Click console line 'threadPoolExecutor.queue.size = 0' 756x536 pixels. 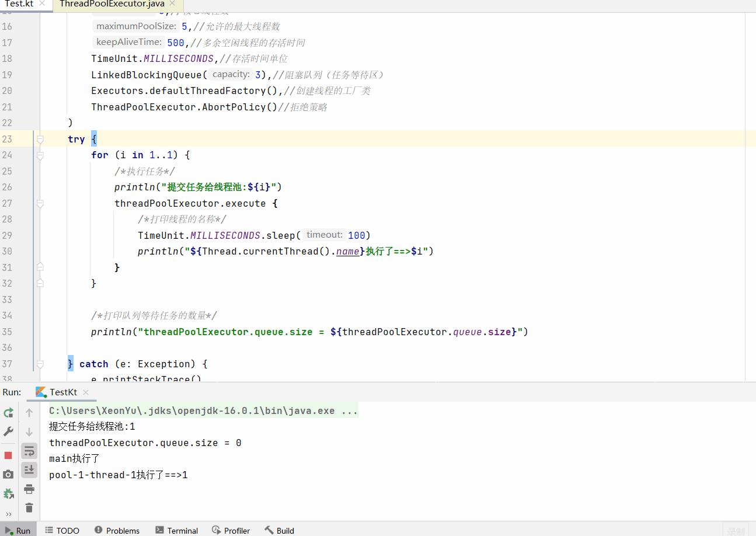pos(145,443)
